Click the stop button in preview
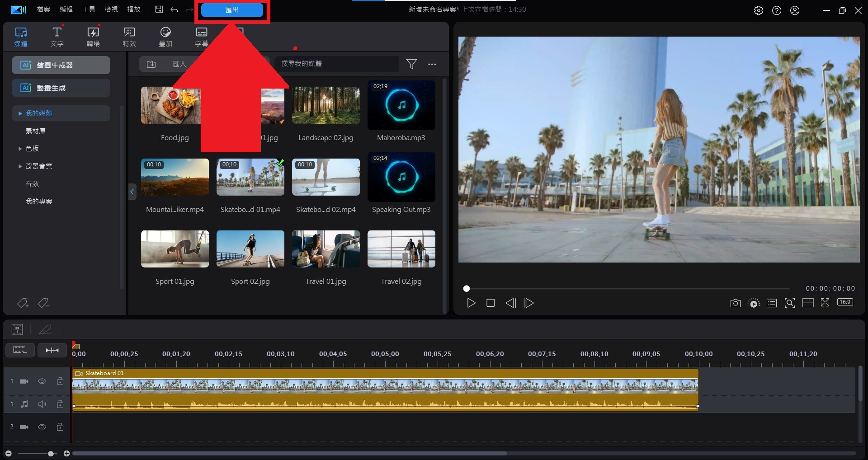Screen dimensions: 868x460 (x=491, y=303)
